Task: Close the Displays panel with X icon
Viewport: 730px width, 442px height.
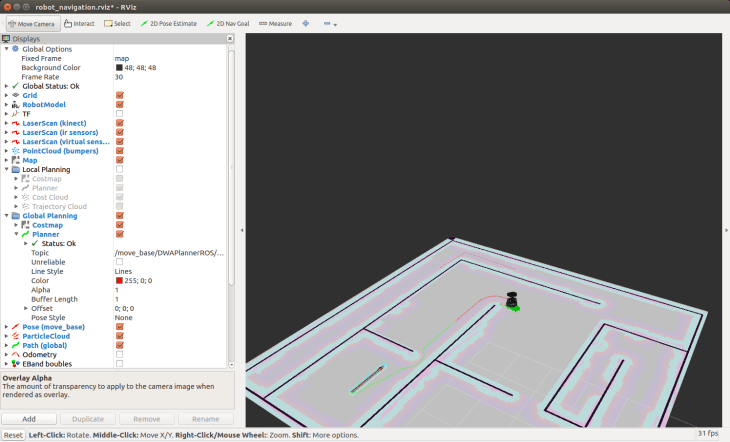Action: click(229, 39)
